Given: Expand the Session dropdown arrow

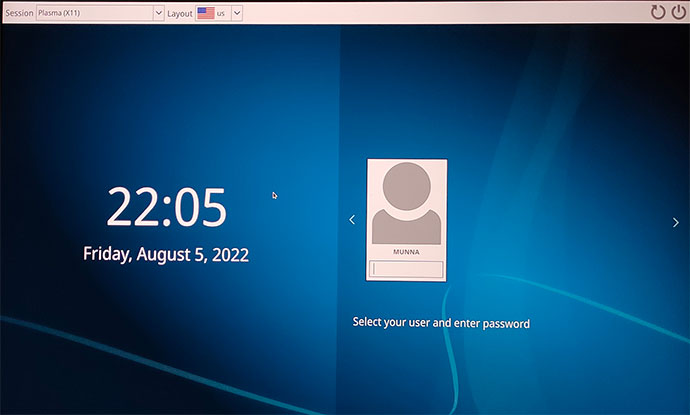Looking at the screenshot, I should (x=158, y=13).
